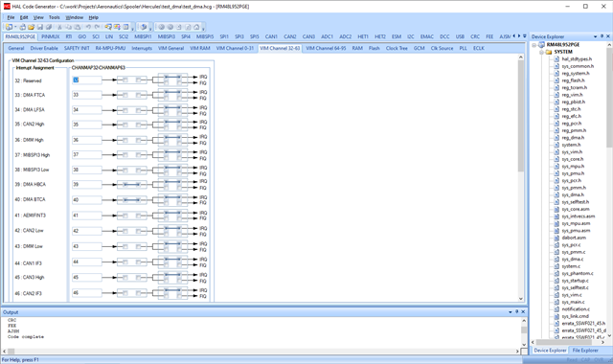Open the SAFETY INIT tab
Viewport: 613px width, 364px height.
pyautogui.click(x=77, y=48)
